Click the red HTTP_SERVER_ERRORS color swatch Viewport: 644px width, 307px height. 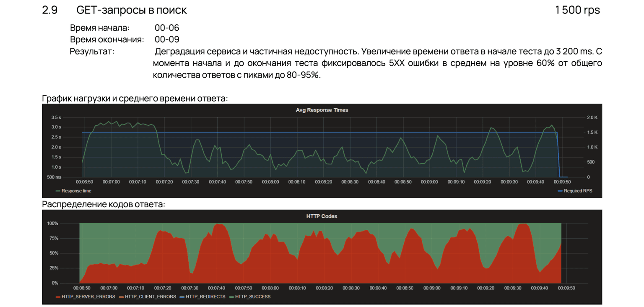point(58,297)
